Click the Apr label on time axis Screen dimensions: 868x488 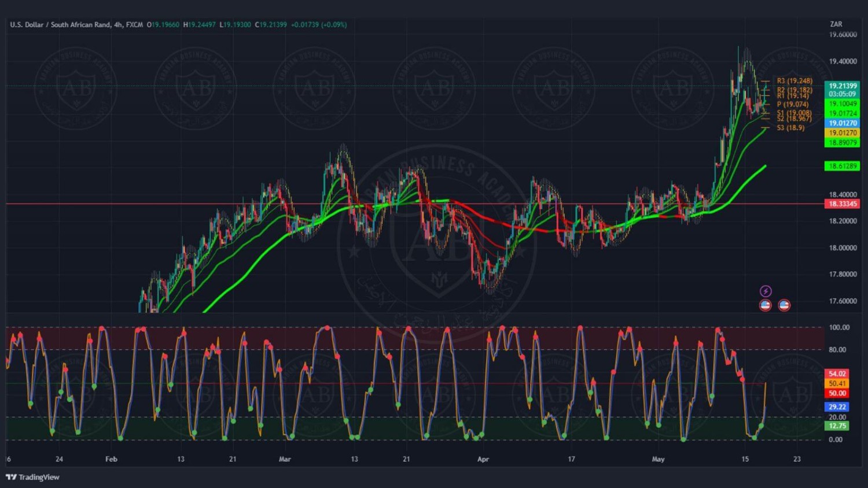(x=483, y=459)
